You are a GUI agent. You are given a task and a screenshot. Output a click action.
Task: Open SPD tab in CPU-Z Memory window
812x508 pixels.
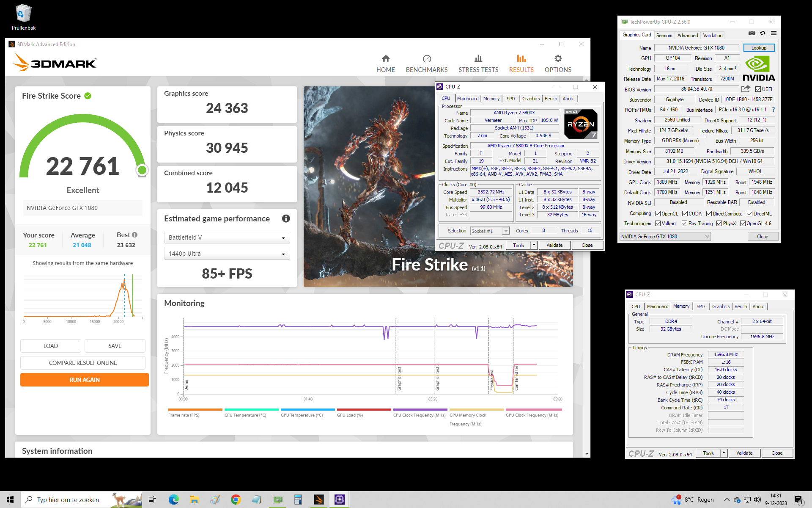pos(700,306)
